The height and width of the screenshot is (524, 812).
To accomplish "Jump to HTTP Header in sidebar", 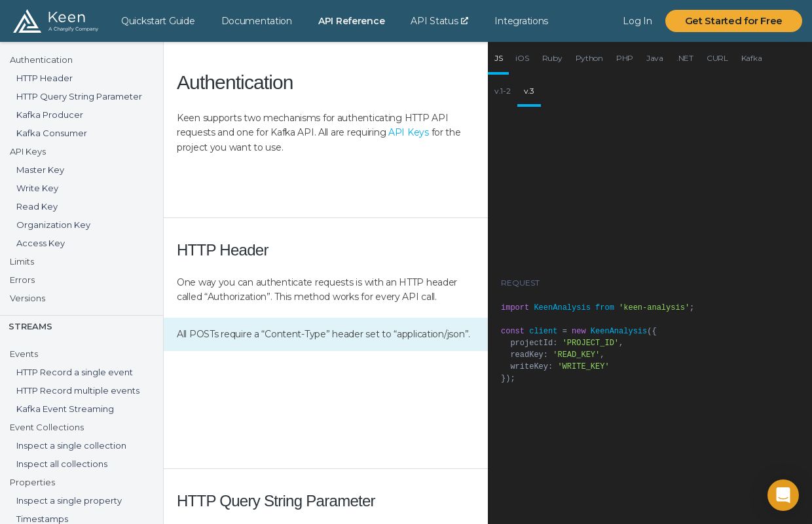I will 45,78.
